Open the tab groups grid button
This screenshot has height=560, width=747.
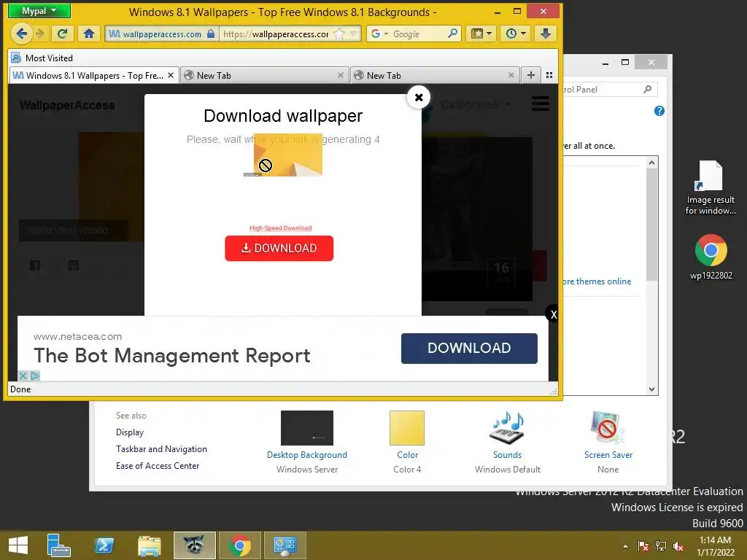point(549,75)
